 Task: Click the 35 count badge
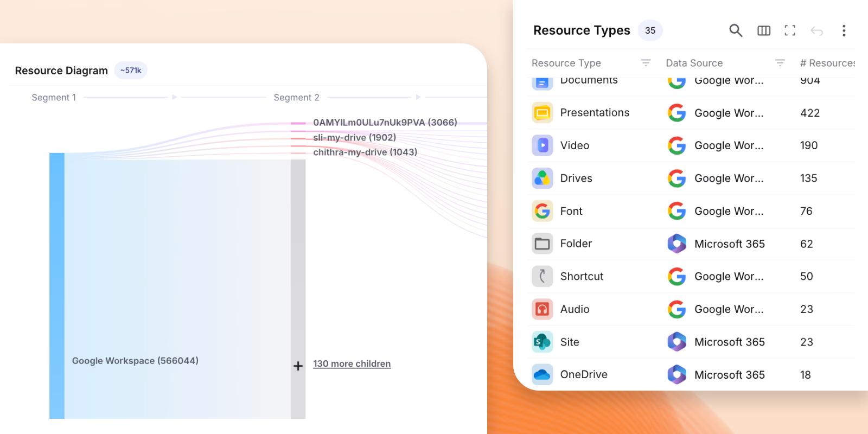coord(650,30)
